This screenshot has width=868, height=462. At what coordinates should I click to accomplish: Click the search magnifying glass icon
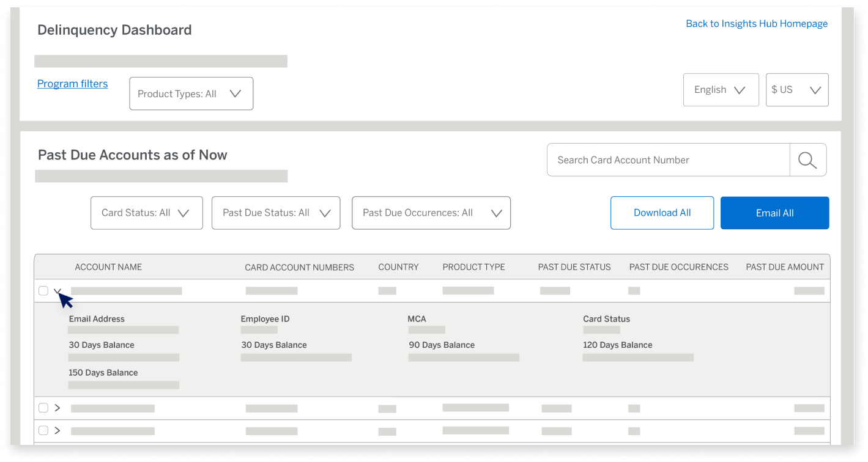(807, 159)
